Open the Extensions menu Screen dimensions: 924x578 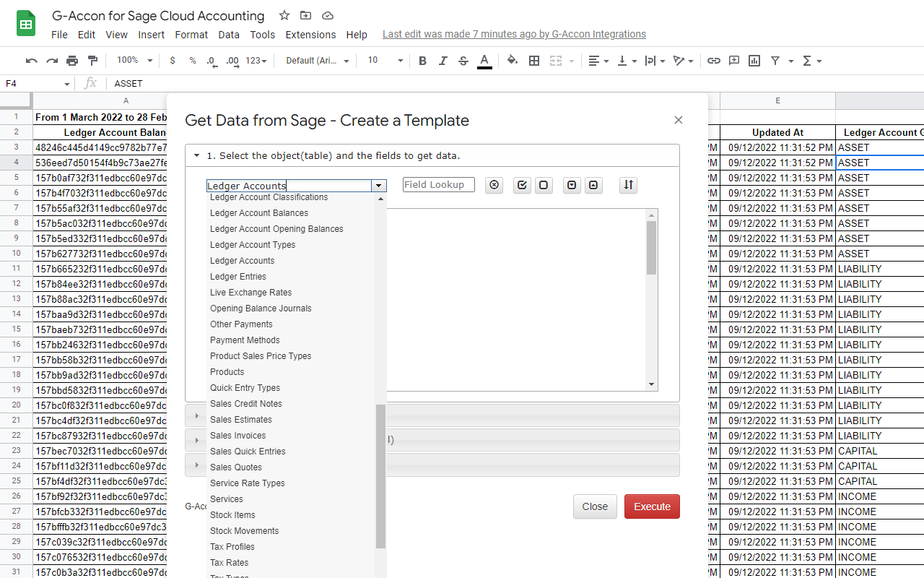(x=310, y=35)
